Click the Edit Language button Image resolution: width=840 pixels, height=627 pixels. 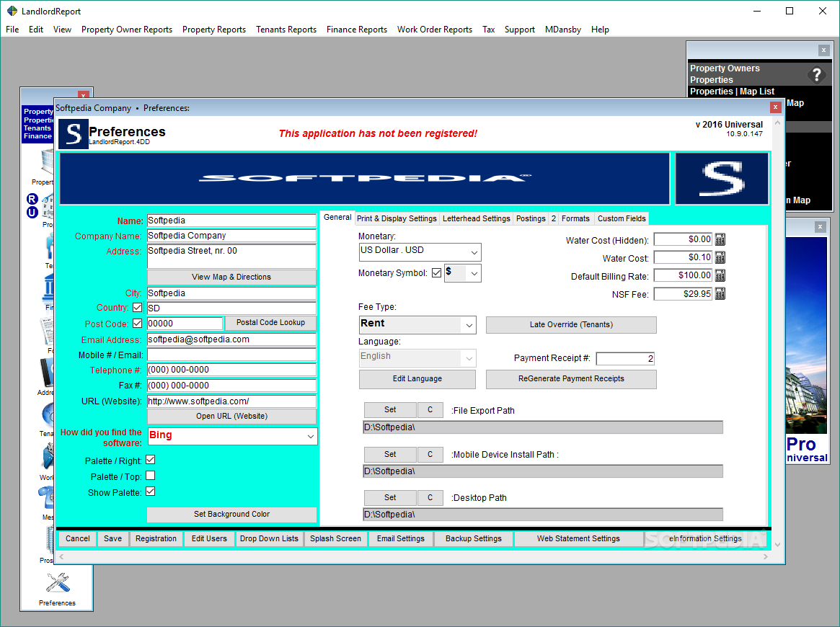pos(417,379)
